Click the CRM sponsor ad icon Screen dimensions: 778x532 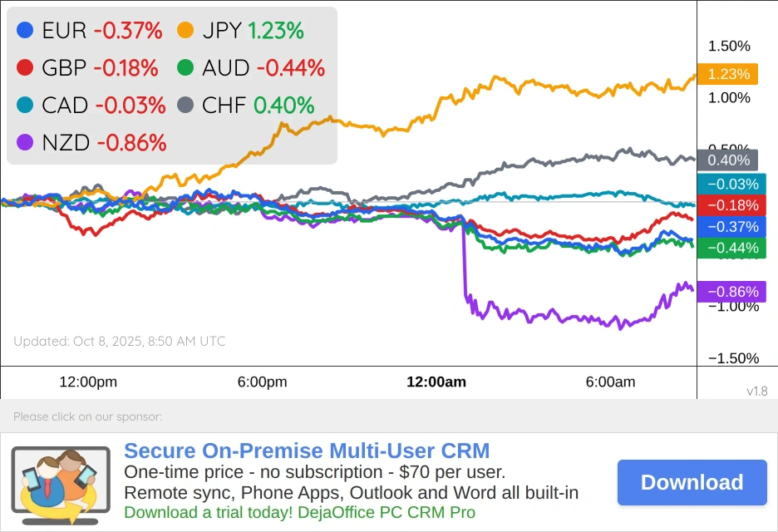pos(61,482)
